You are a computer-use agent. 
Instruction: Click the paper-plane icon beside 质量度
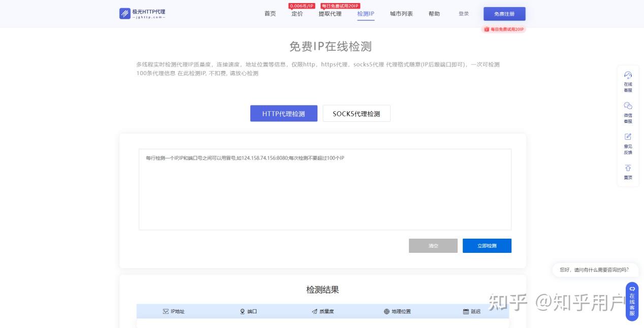pyautogui.click(x=314, y=311)
